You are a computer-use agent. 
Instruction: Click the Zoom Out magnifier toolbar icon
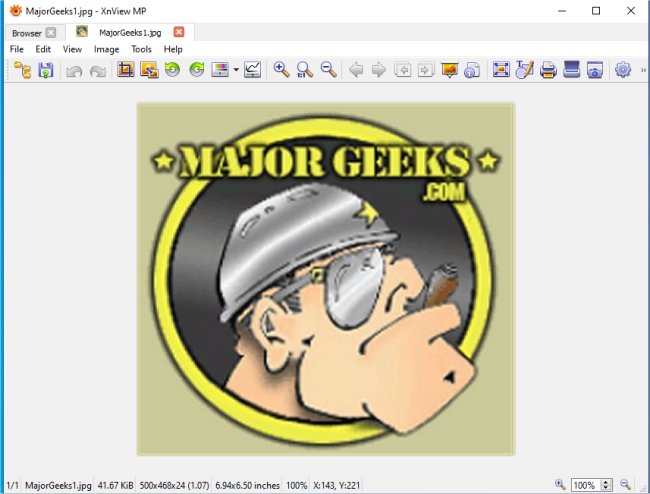pos(329,70)
